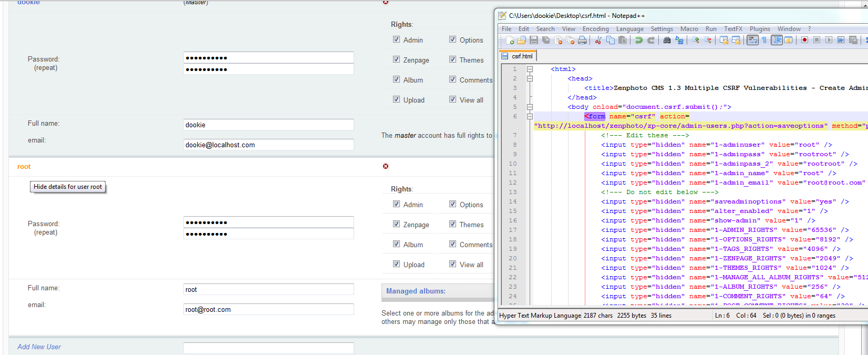Click Hide details for user root button

click(x=68, y=187)
